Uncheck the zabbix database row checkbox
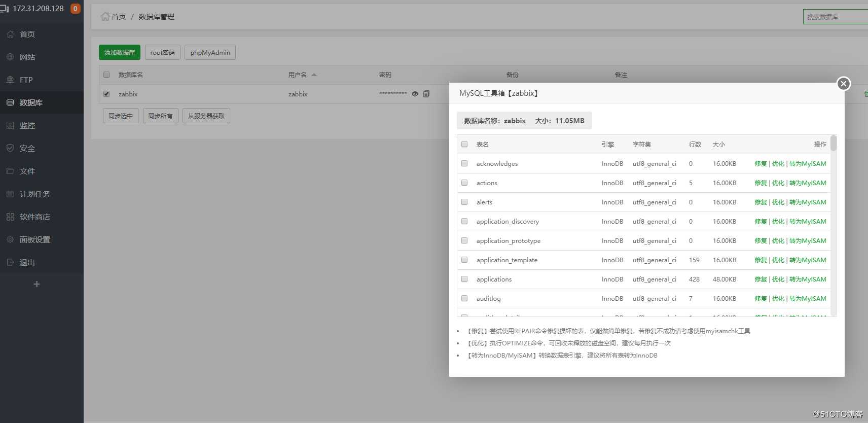 (106, 94)
